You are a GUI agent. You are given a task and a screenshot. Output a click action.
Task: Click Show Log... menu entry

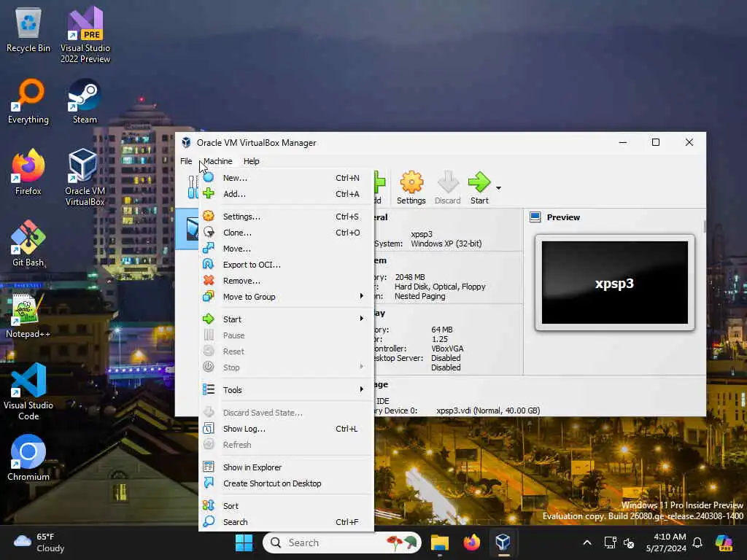tap(286, 429)
